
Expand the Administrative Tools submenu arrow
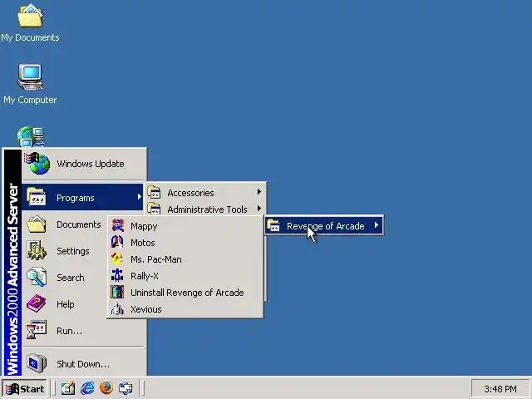(259, 209)
